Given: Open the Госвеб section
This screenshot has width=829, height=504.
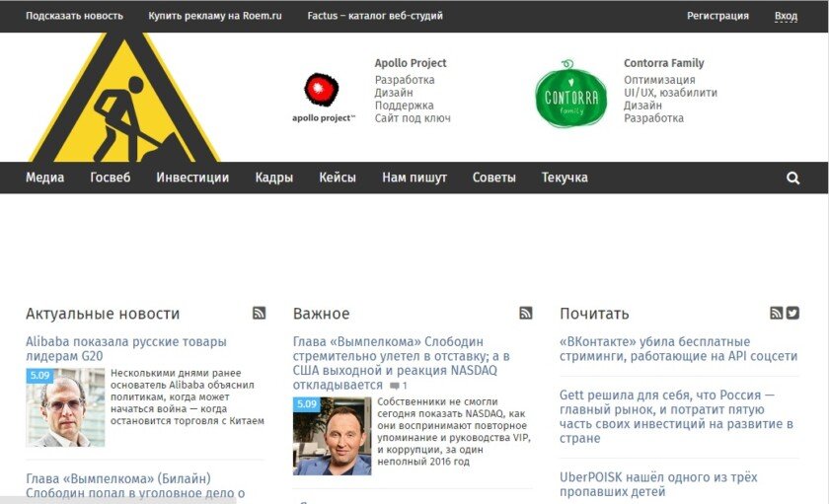Looking at the screenshot, I should pos(110,178).
